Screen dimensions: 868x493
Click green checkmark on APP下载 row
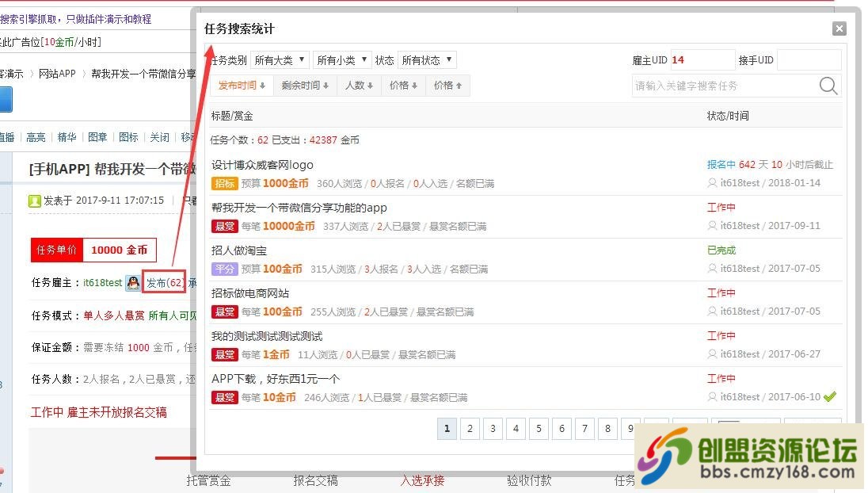(830, 396)
